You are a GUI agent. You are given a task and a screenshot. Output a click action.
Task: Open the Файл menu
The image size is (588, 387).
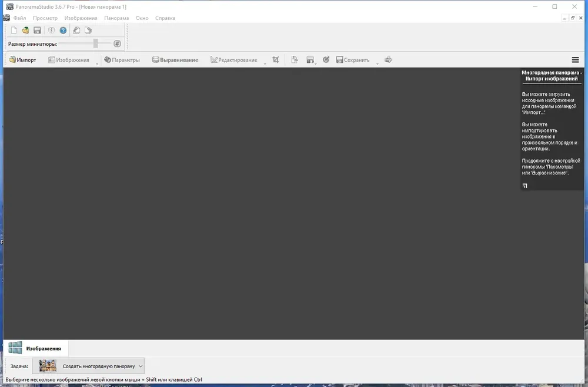click(19, 18)
